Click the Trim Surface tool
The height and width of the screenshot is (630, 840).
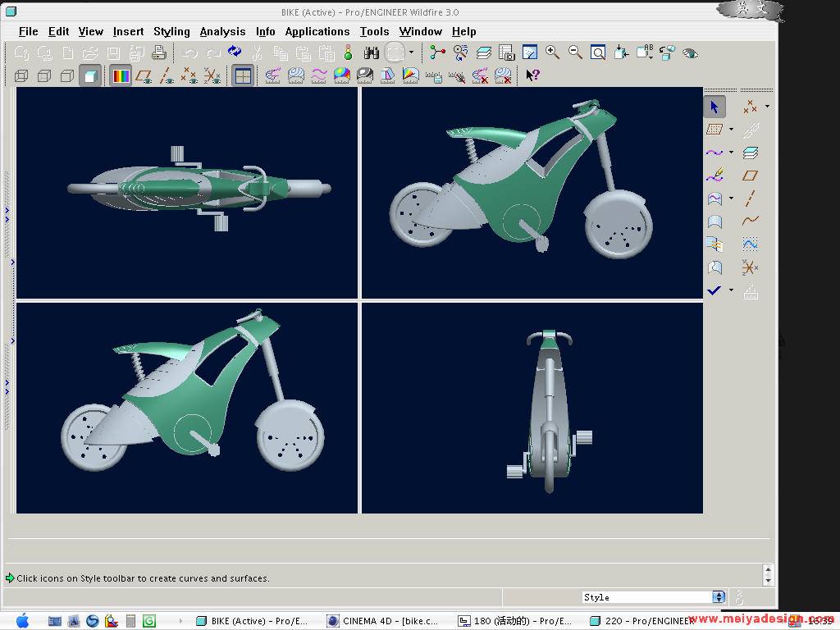pos(714,267)
